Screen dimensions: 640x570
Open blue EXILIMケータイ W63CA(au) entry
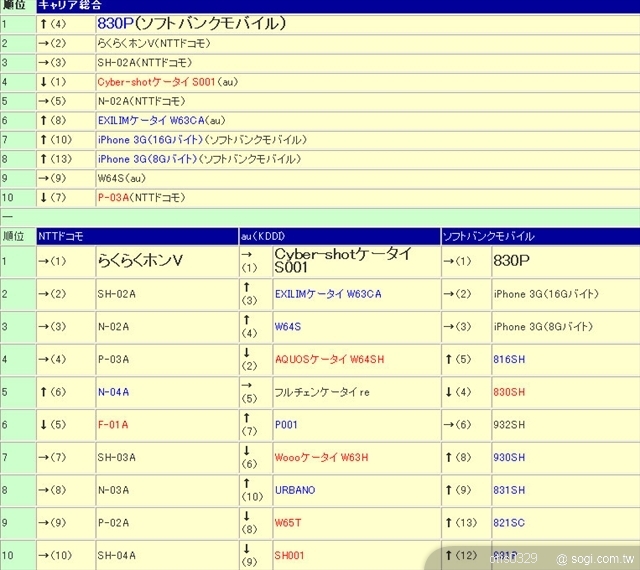point(162,120)
